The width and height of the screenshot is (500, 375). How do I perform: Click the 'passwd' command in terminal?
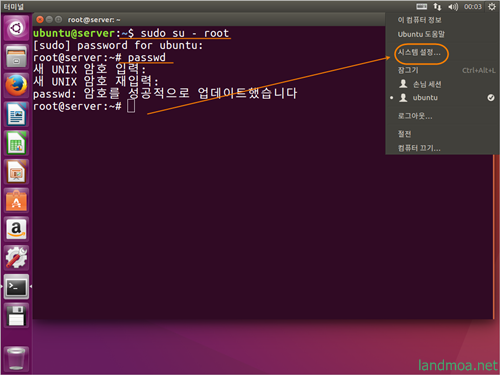pos(147,57)
